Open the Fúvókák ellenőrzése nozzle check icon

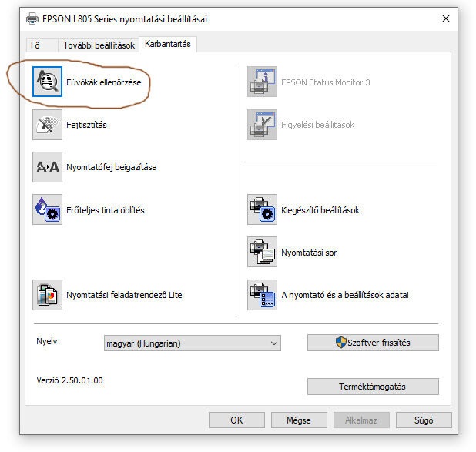(x=47, y=82)
